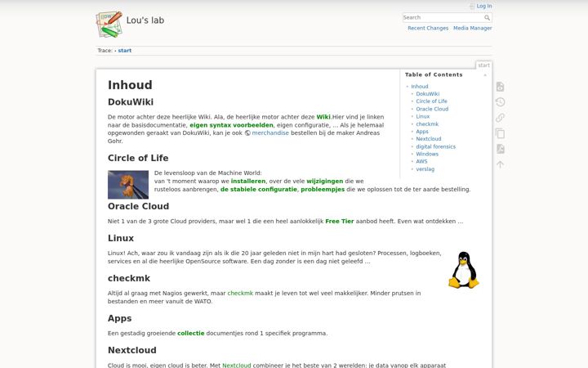Jump to Inhoud in Table of Contents
This screenshot has width=588, height=368.
[419, 87]
